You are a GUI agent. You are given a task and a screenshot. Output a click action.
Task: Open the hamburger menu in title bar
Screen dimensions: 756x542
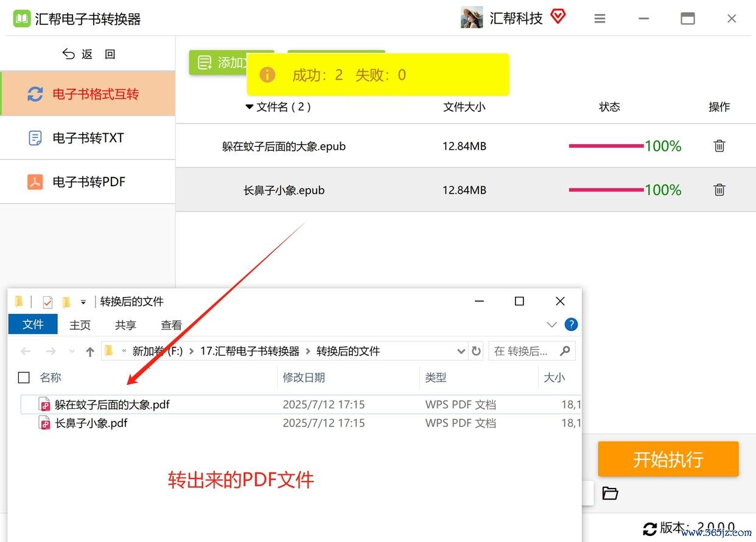click(x=600, y=19)
